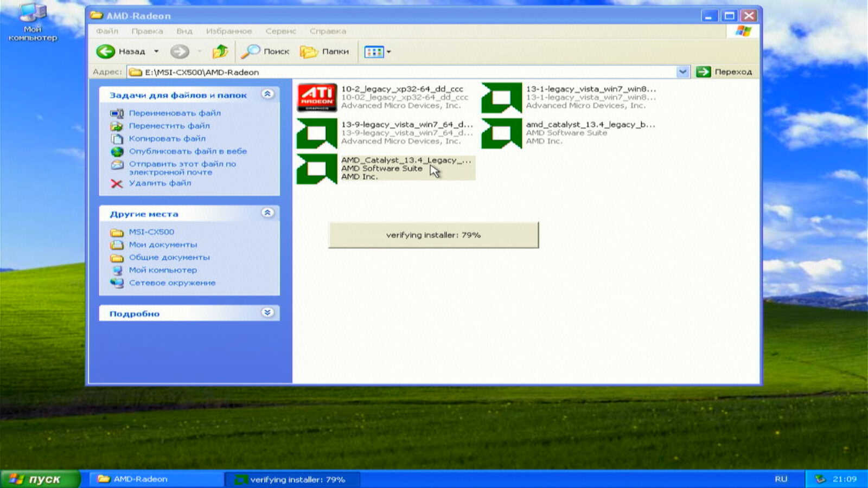
Task: Select Мой компьютер desktop icon
Action: (x=33, y=22)
